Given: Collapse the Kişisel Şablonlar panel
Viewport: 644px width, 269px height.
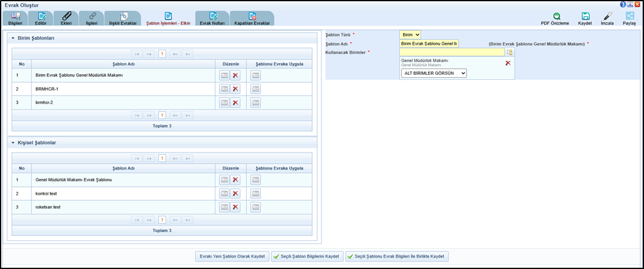Looking at the screenshot, I should point(13,143).
